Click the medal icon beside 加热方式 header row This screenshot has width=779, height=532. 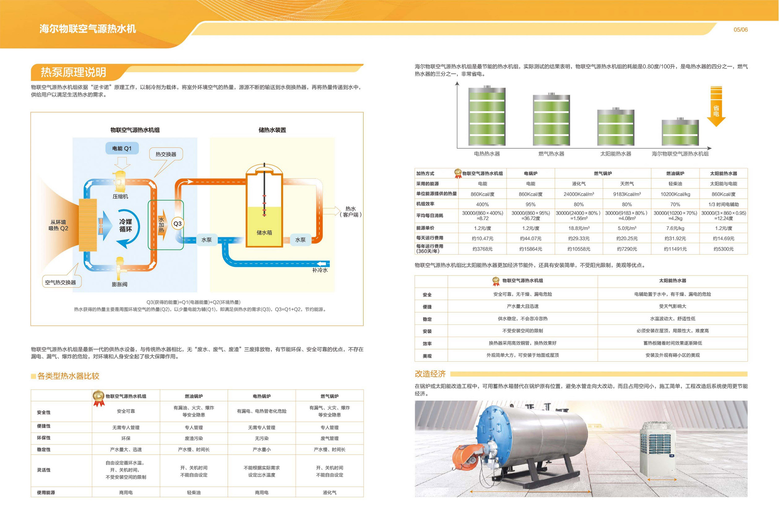point(458,173)
